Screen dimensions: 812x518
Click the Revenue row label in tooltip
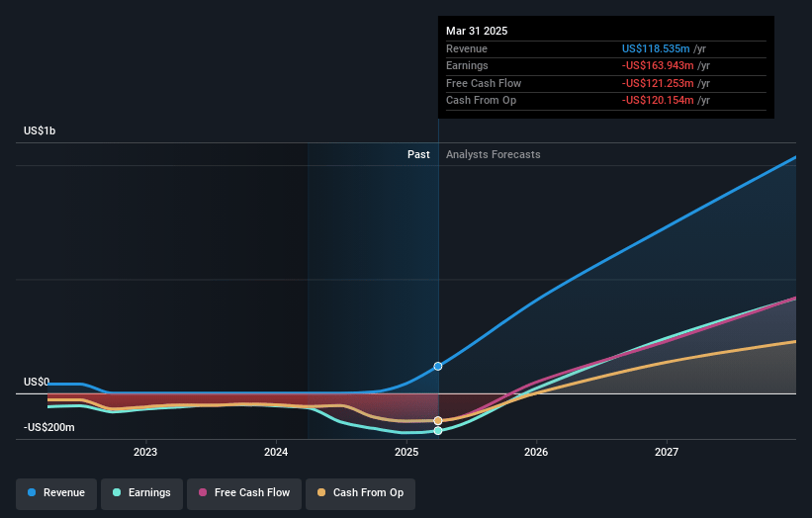coord(467,48)
